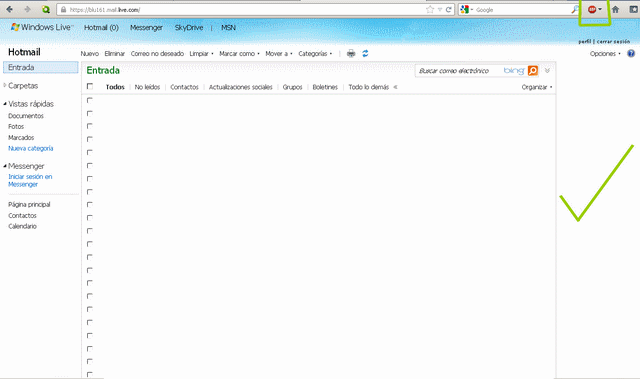This screenshot has height=379, width=640.
Task: Click the perfil link
Action: click(584, 41)
